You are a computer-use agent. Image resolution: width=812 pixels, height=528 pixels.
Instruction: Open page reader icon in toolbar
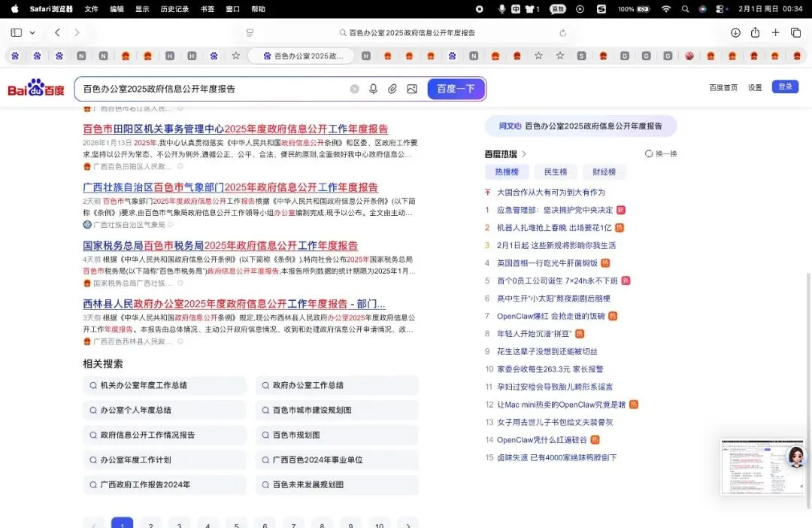250,32
